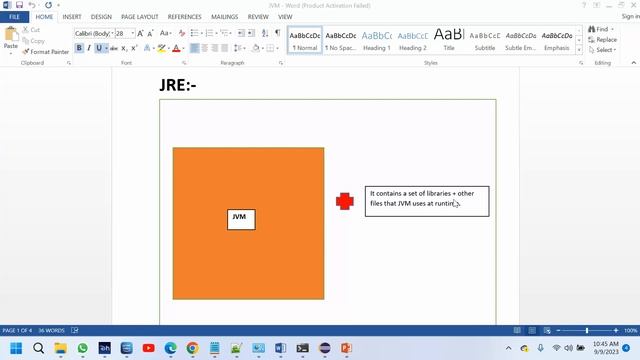Open the bullets list dropdown

pyautogui.click(x=202, y=33)
